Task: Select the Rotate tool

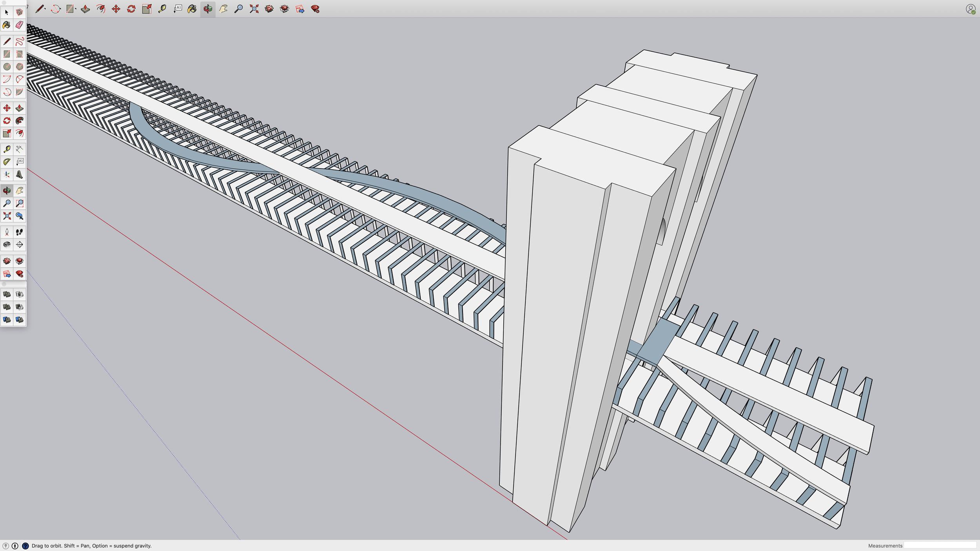Action: (6, 121)
